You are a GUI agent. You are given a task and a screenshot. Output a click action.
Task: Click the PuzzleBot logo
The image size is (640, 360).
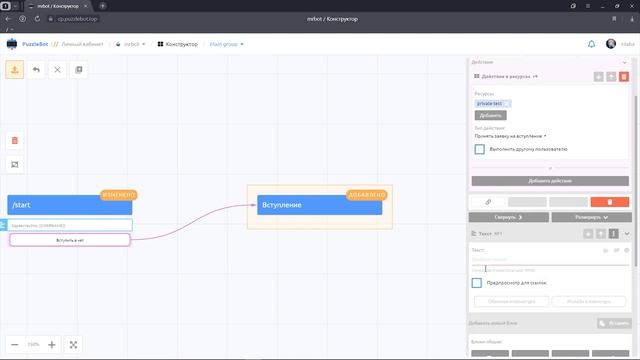12,44
